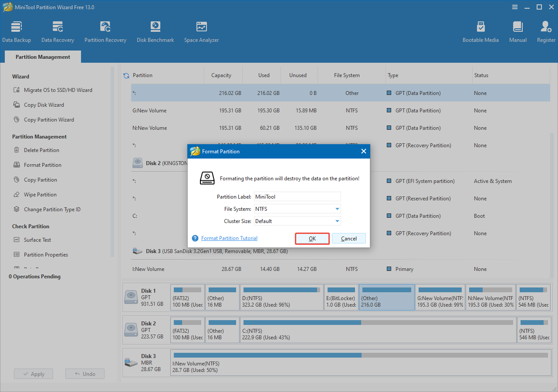Expand the Cluster Size dropdown
558x392 pixels.
pyautogui.click(x=336, y=221)
